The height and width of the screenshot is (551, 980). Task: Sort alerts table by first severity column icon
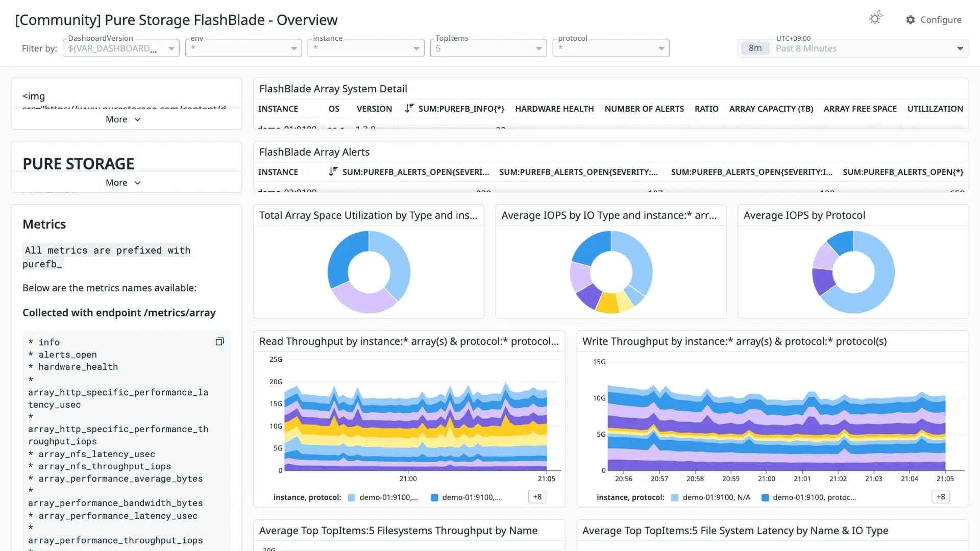coord(333,171)
